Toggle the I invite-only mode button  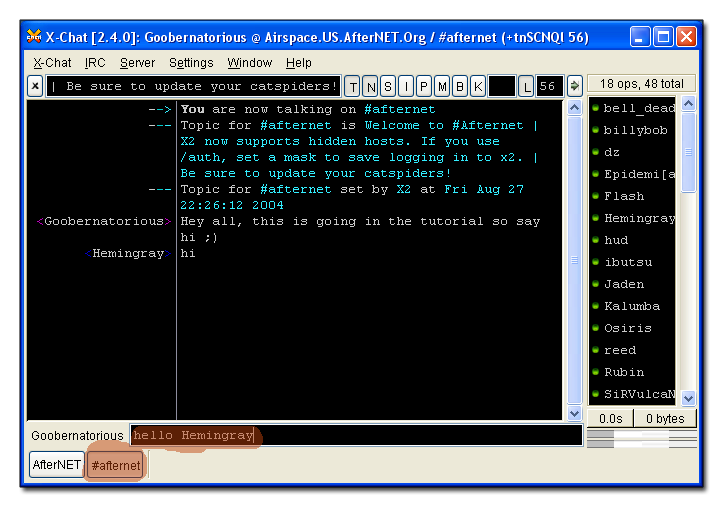405,86
